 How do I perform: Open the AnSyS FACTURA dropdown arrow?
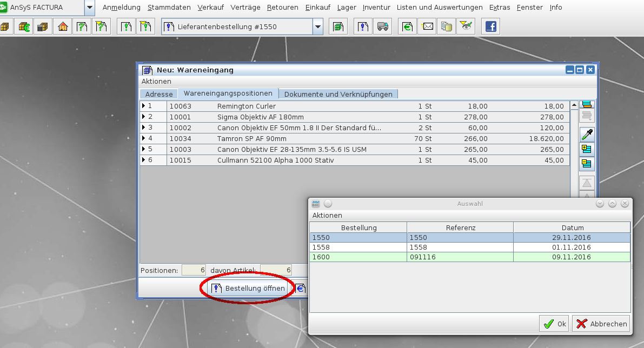(x=90, y=8)
